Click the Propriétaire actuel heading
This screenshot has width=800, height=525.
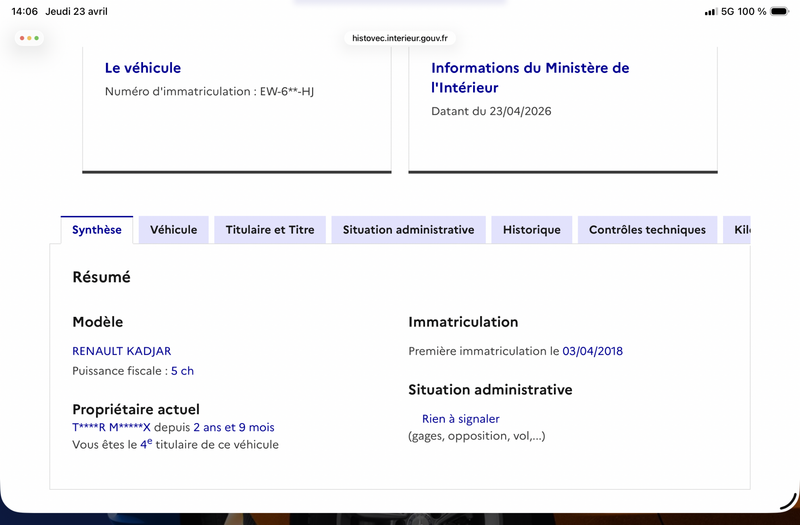point(136,409)
